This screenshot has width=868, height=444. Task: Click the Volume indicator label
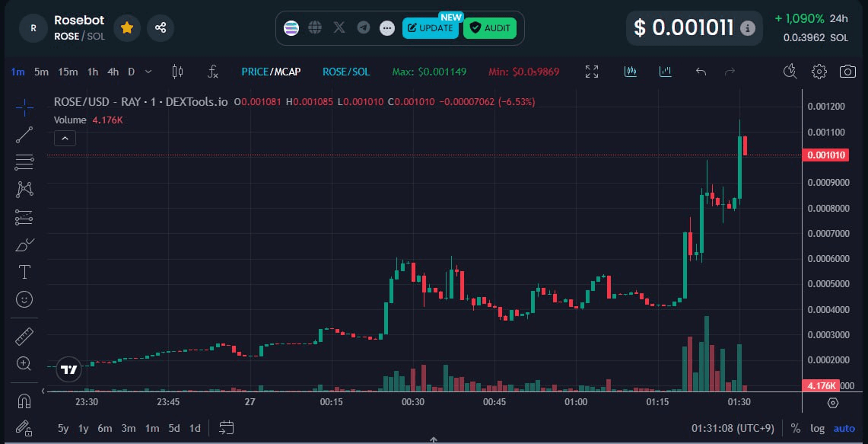click(70, 120)
